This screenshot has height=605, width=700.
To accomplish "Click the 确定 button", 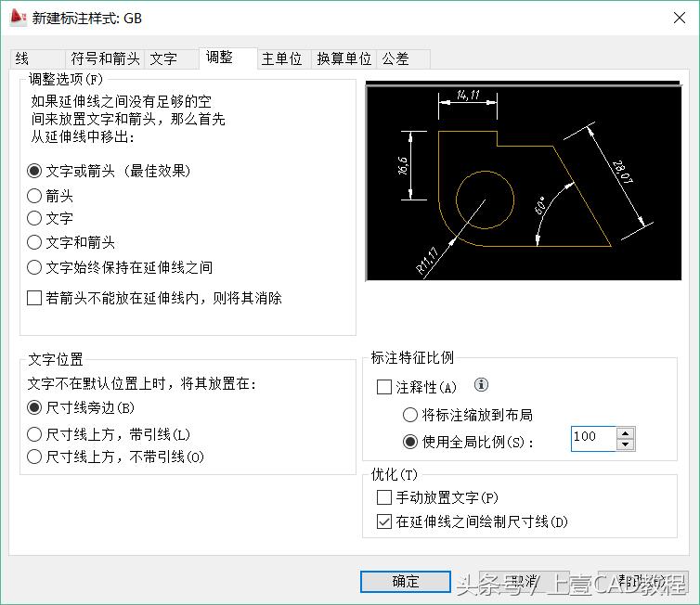I will point(406,582).
